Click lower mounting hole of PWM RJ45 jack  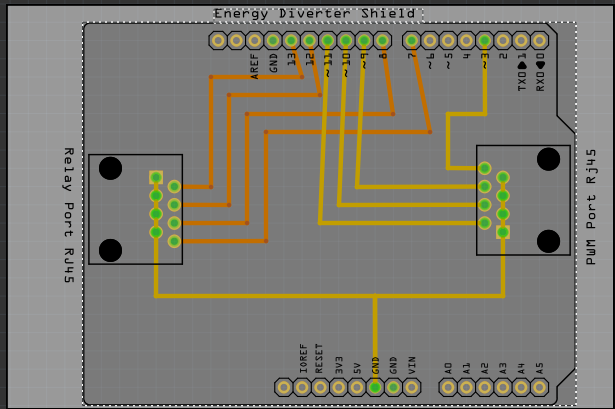click(548, 241)
